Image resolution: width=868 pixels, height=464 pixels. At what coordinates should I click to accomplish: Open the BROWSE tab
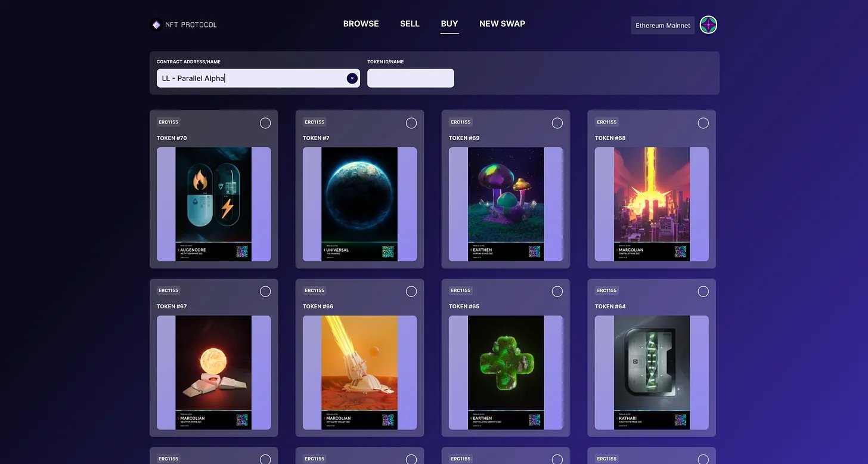pos(361,24)
